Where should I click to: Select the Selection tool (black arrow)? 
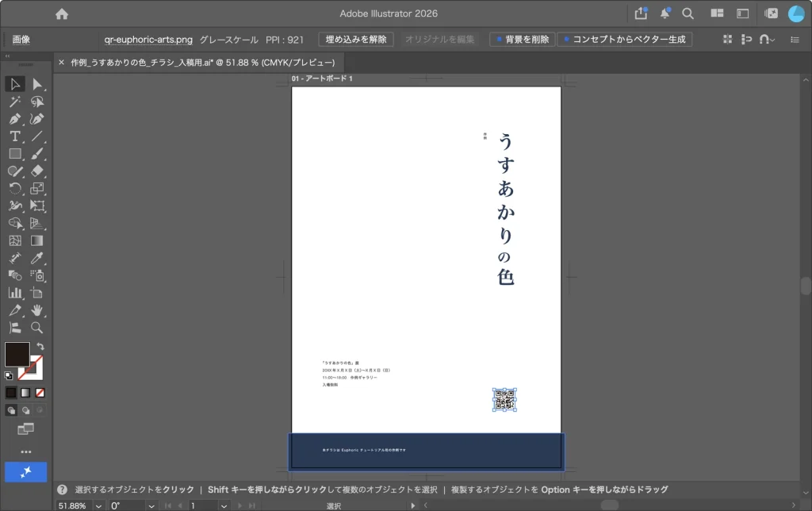click(15, 84)
